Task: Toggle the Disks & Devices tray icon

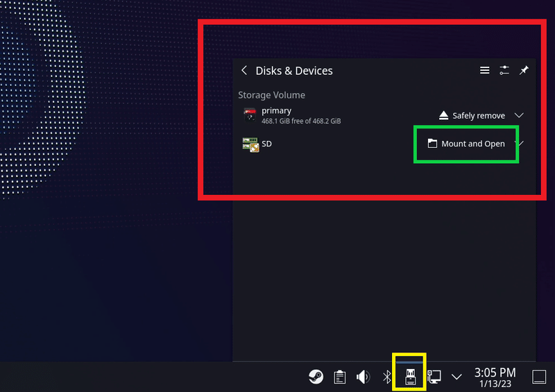Action: click(x=410, y=377)
